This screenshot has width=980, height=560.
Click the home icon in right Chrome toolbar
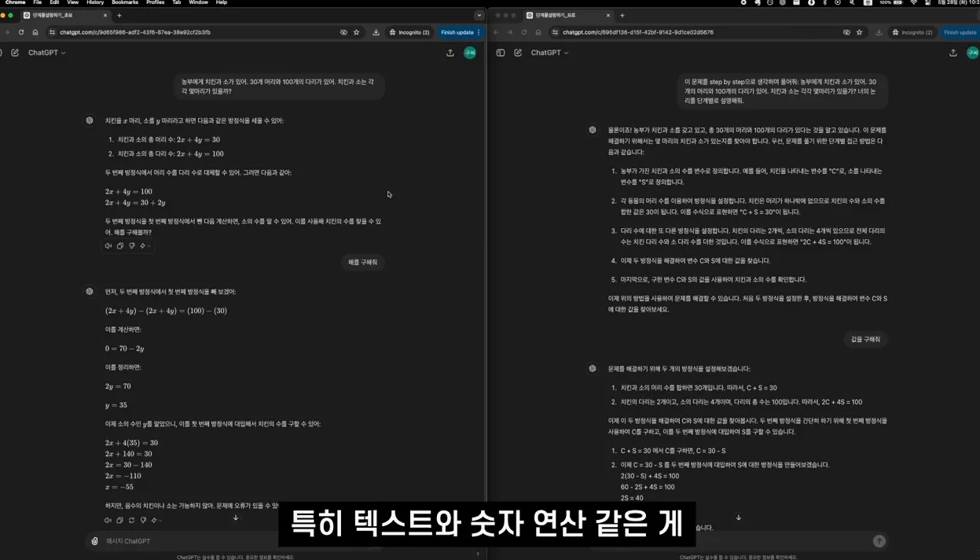(538, 32)
